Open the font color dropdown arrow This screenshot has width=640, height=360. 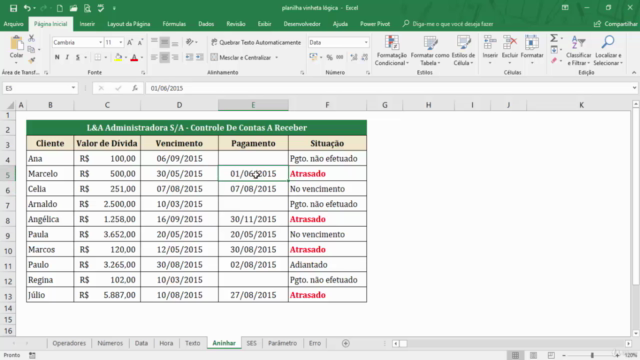(x=142, y=58)
